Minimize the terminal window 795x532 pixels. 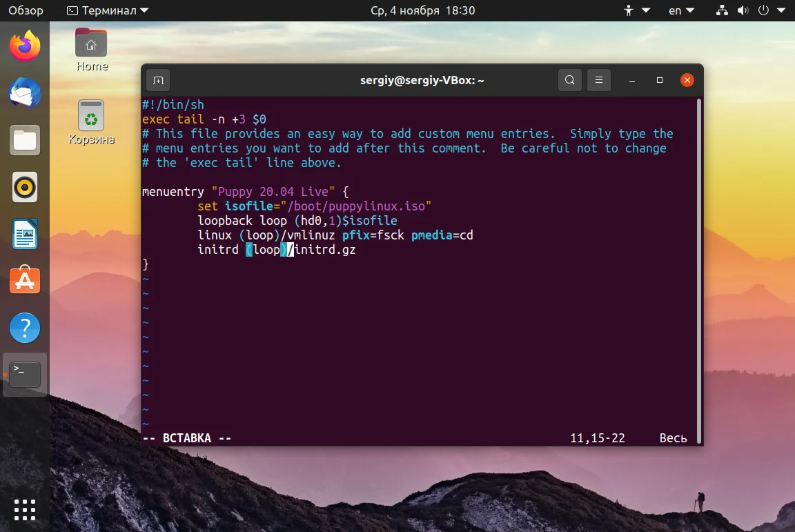(x=631, y=80)
